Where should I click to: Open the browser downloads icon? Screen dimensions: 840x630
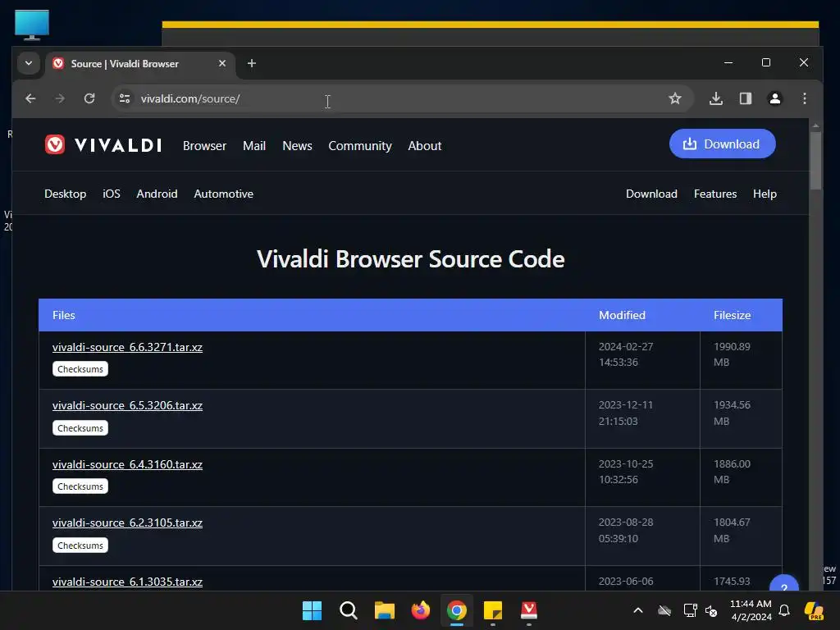coord(715,98)
